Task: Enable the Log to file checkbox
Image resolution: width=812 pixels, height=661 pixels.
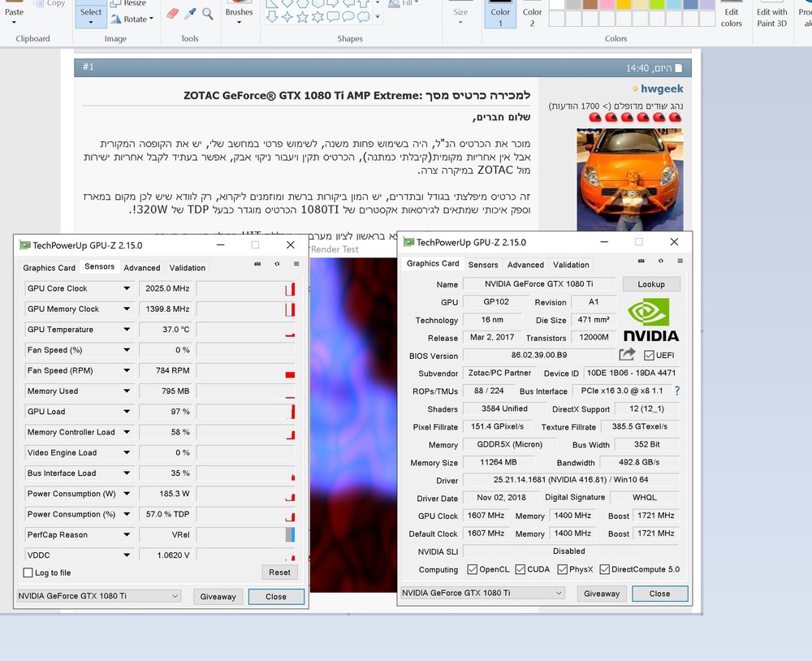Action: point(28,573)
